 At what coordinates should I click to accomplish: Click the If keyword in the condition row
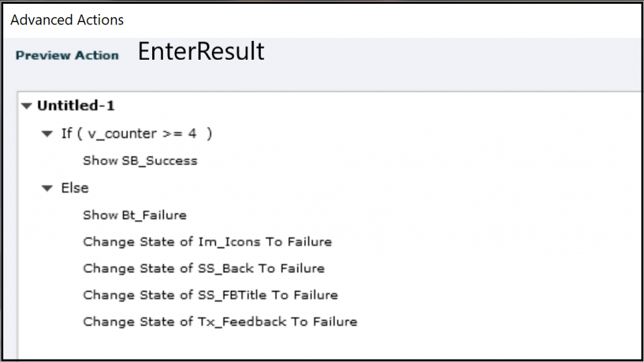[x=67, y=134]
